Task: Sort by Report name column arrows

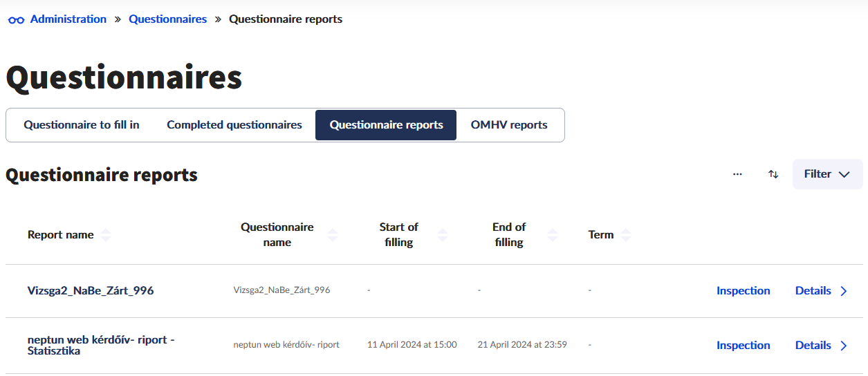Action: tap(106, 235)
